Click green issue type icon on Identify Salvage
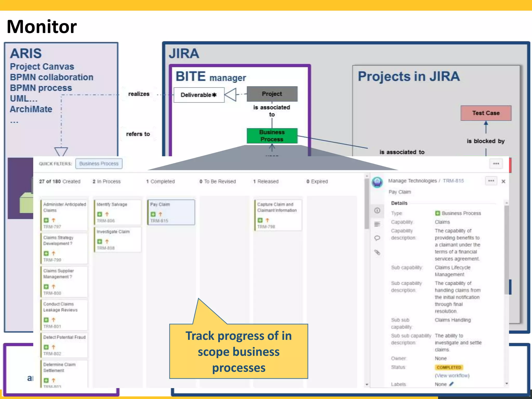The image size is (532, 399). click(x=99, y=214)
